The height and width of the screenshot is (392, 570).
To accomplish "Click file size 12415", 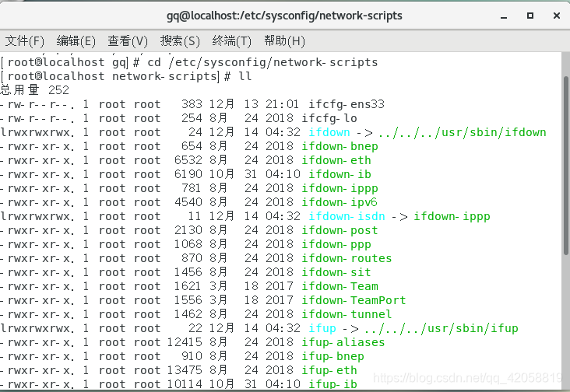I will [x=185, y=342].
